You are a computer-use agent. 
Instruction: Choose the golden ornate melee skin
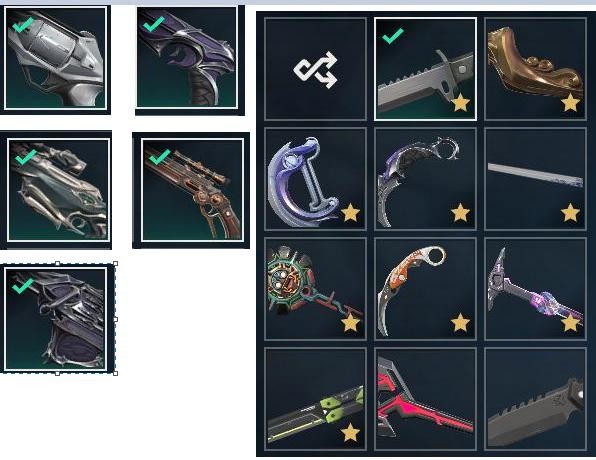coord(535,69)
